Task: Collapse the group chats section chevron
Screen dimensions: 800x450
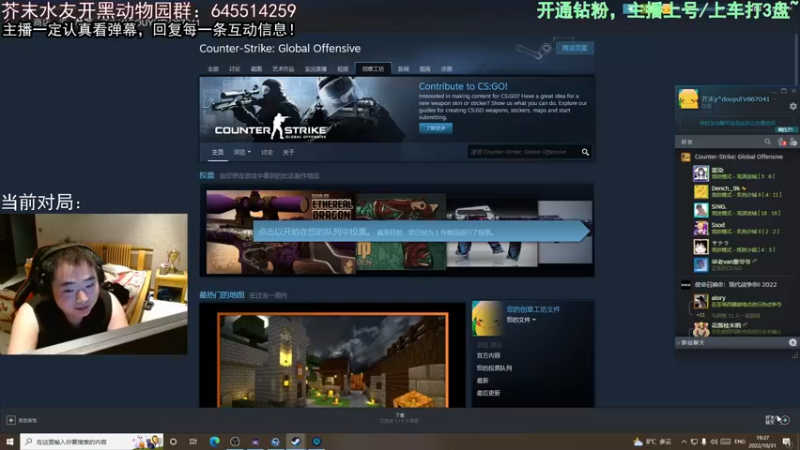Action: tap(679, 343)
